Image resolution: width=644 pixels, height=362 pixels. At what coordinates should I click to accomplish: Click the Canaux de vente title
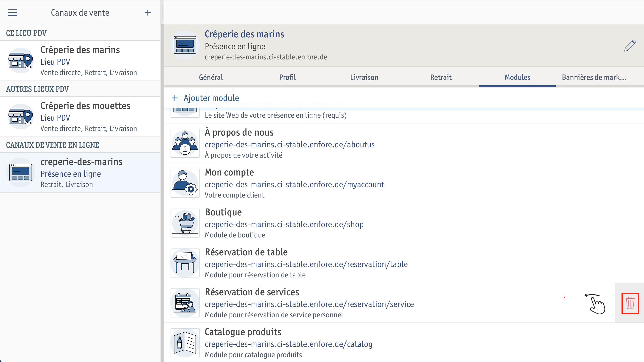pyautogui.click(x=80, y=12)
